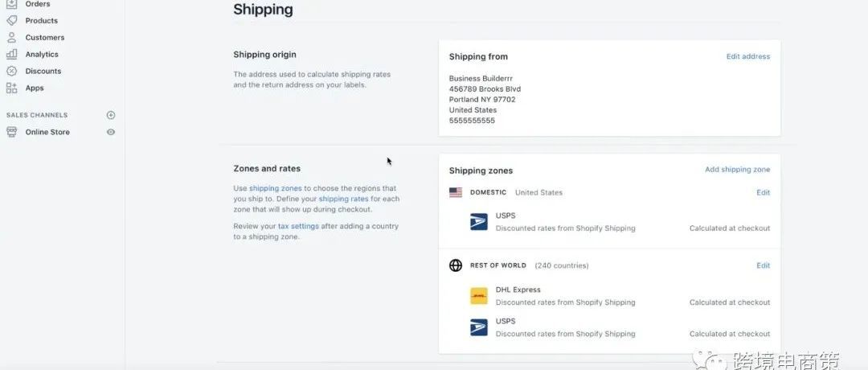The image size is (868, 370).
Task: Click the Products tag icon
Action: click(x=11, y=21)
